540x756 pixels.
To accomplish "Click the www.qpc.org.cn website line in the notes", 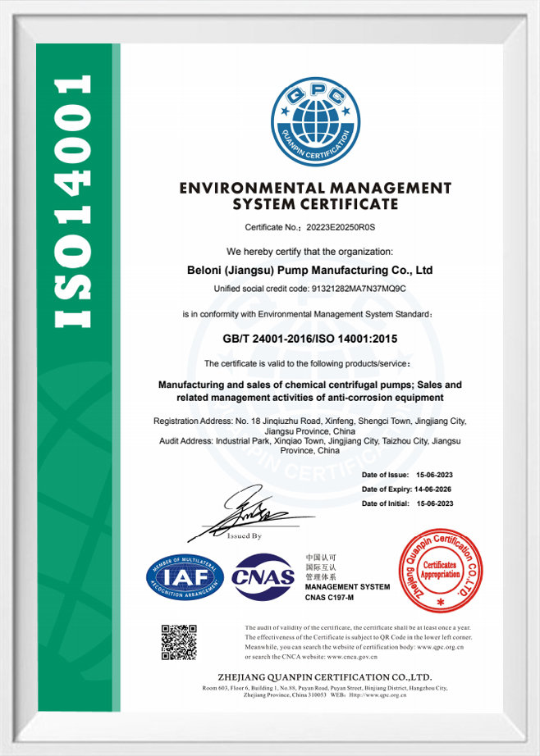I will [x=355, y=647].
